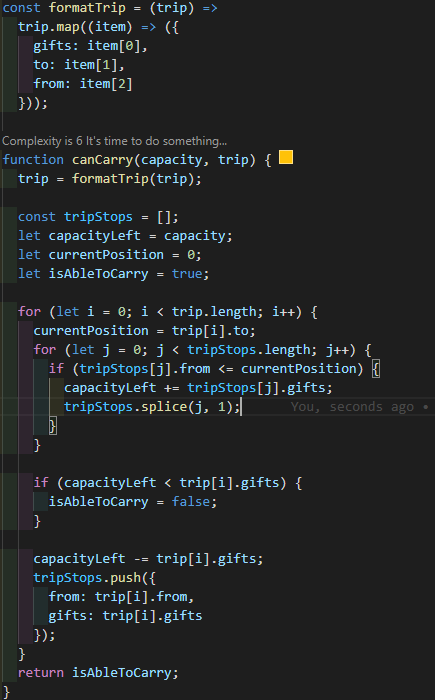The height and width of the screenshot is (700, 435).
Task: Click the yellow square next to canCarry
Action: pyautogui.click(x=286, y=157)
